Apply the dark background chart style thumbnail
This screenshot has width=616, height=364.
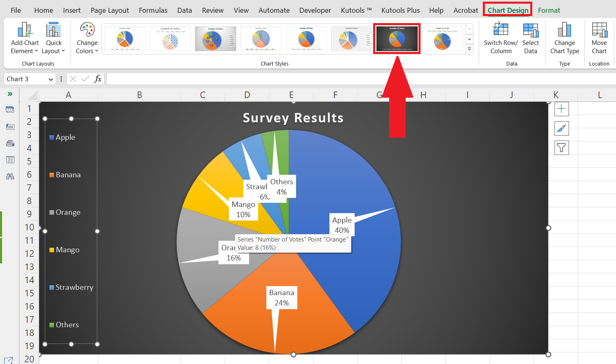pyautogui.click(x=397, y=39)
